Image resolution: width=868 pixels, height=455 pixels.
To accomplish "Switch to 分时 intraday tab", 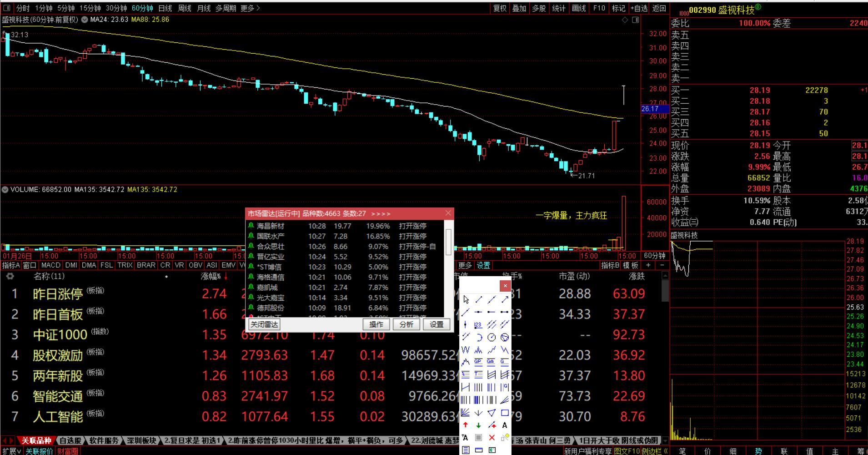I will pyautogui.click(x=23, y=8).
